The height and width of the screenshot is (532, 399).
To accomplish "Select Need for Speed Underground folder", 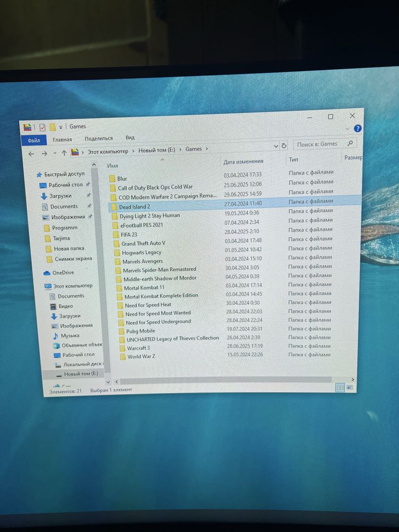I will 154,322.
